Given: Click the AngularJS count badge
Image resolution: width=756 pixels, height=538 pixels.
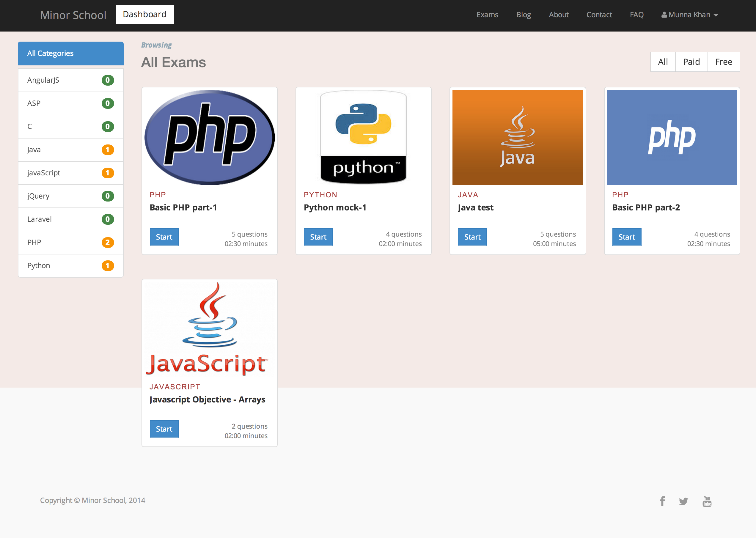Looking at the screenshot, I should click(x=108, y=80).
